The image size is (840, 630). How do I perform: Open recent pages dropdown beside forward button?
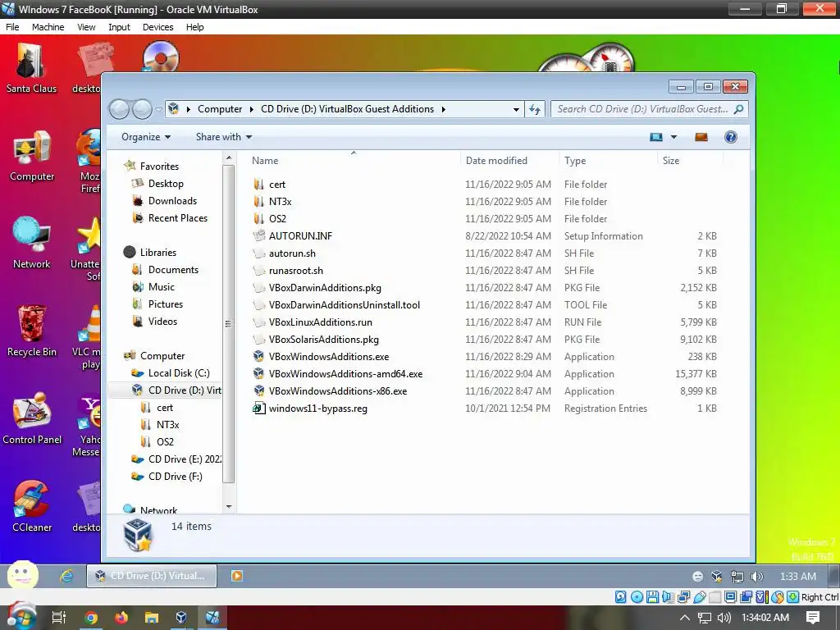coord(158,110)
